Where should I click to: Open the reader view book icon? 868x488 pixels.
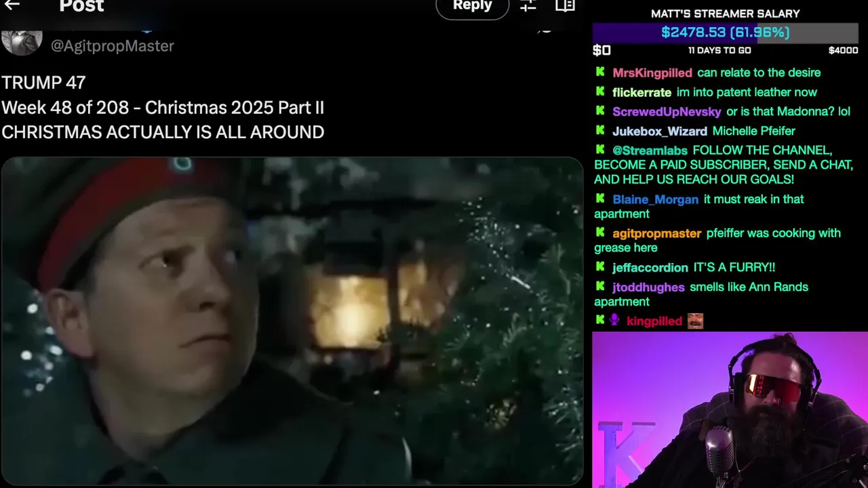pyautogui.click(x=565, y=5)
